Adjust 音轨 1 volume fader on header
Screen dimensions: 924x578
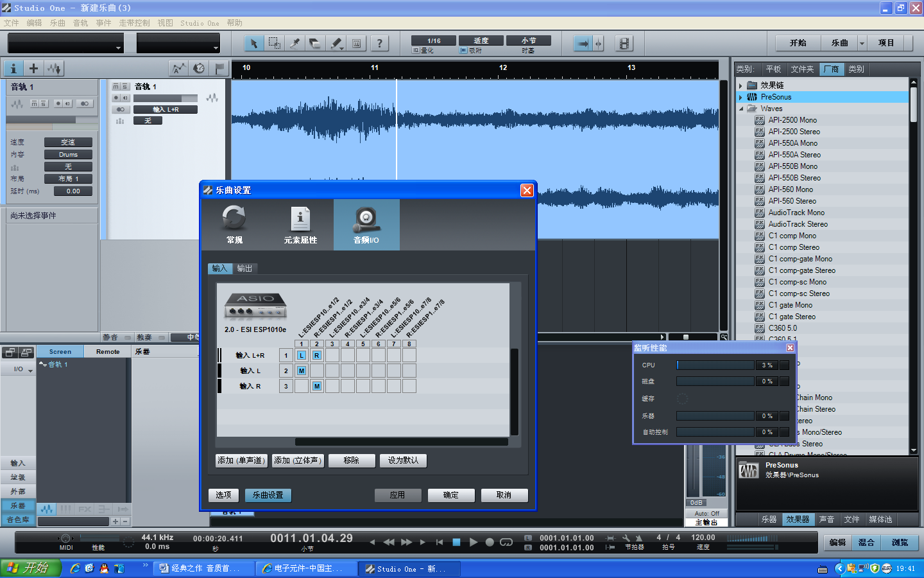(166, 98)
